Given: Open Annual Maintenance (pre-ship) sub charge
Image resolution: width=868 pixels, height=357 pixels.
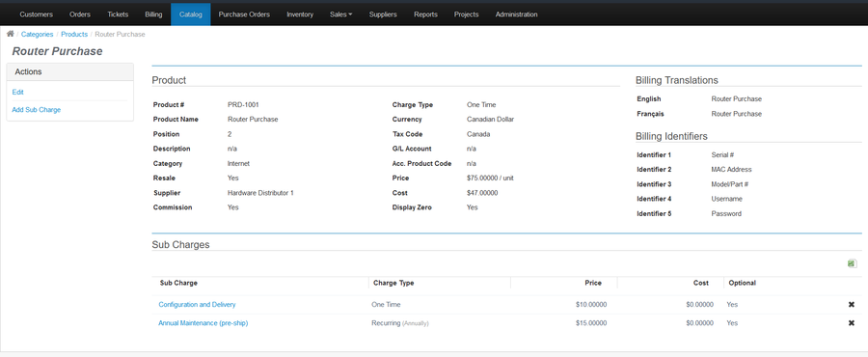Looking at the screenshot, I should 203,323.
